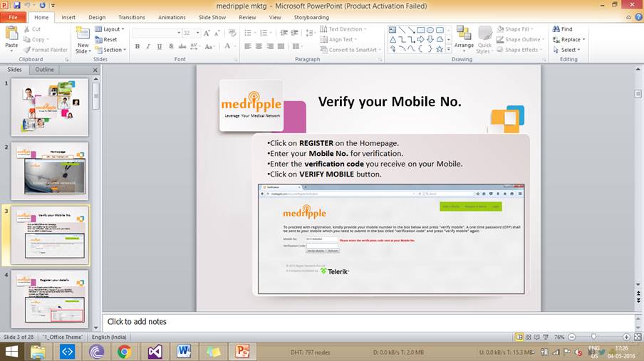Open the Font Size dropdown

197,33
